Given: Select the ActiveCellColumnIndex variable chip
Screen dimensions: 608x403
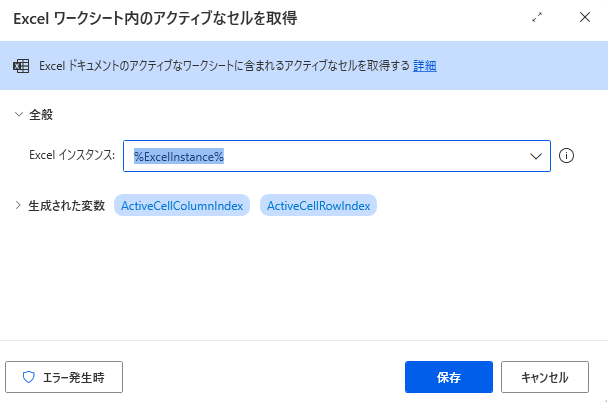Looking at the screenshot, I should (x=182, y=205).
